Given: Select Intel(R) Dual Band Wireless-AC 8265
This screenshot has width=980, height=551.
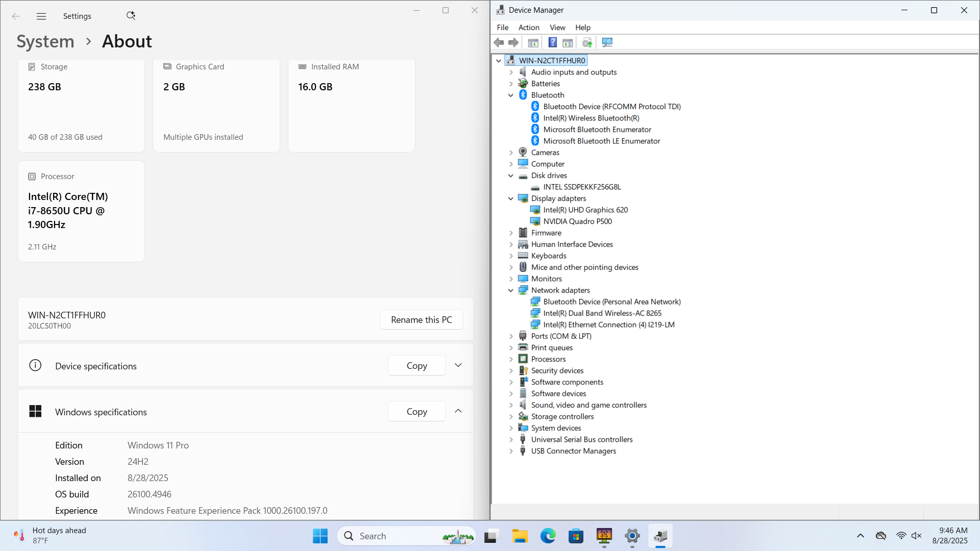Looking at the screenshot, I should (602, 313).
